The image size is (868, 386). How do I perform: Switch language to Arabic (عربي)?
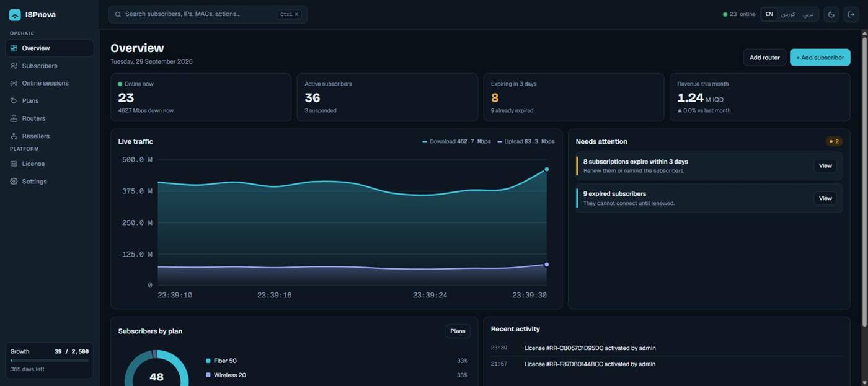(x=808, y=14)
